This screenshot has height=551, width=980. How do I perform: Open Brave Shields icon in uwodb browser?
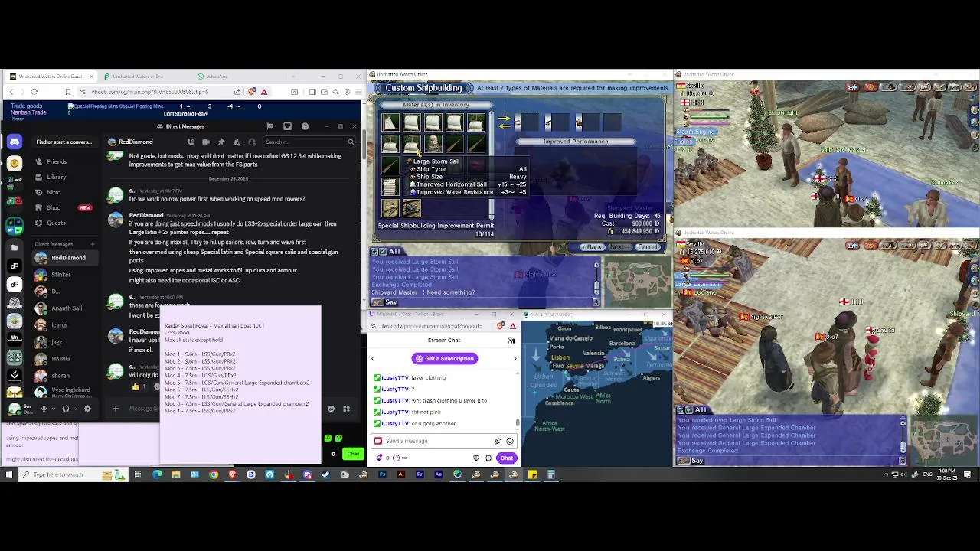point(252,92)
